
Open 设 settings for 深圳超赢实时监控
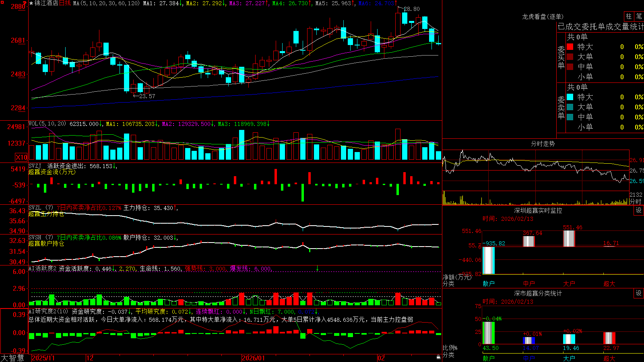pyautogui.click(x=639, y=210)
